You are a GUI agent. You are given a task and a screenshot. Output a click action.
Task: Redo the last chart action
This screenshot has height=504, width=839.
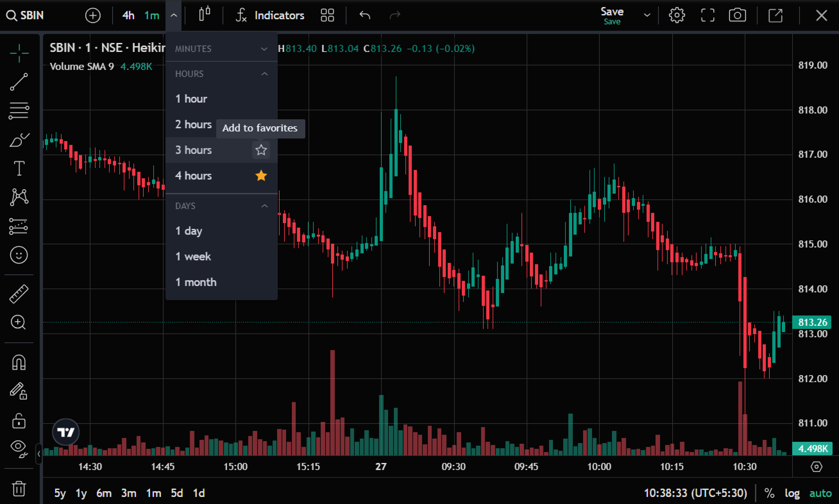[395, 15]
